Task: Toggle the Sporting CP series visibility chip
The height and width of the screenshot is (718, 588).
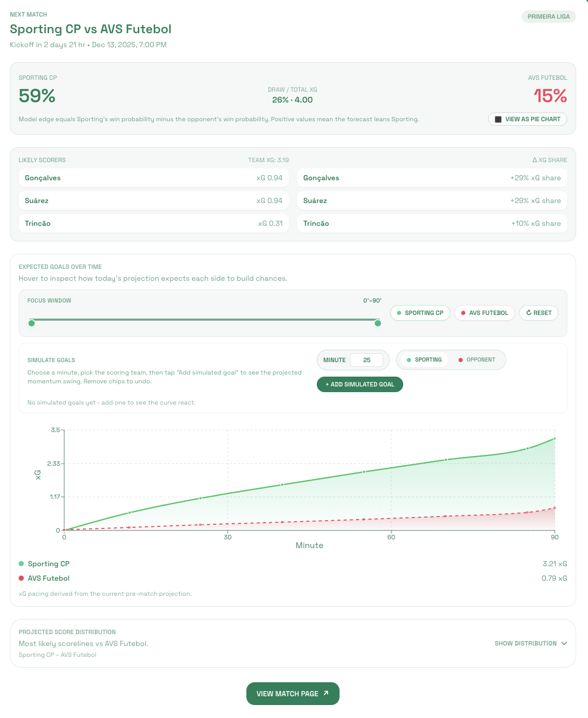Action: [420, 313]
